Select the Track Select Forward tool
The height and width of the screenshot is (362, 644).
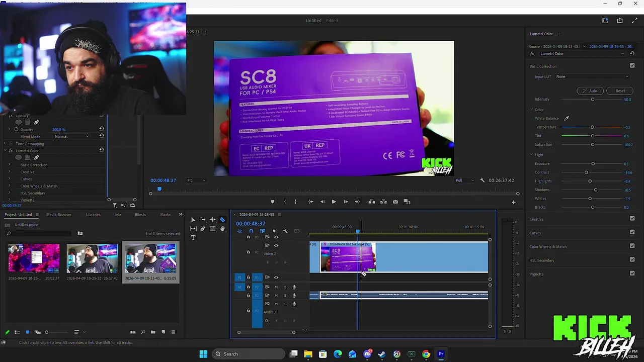(x=202, y=220)
